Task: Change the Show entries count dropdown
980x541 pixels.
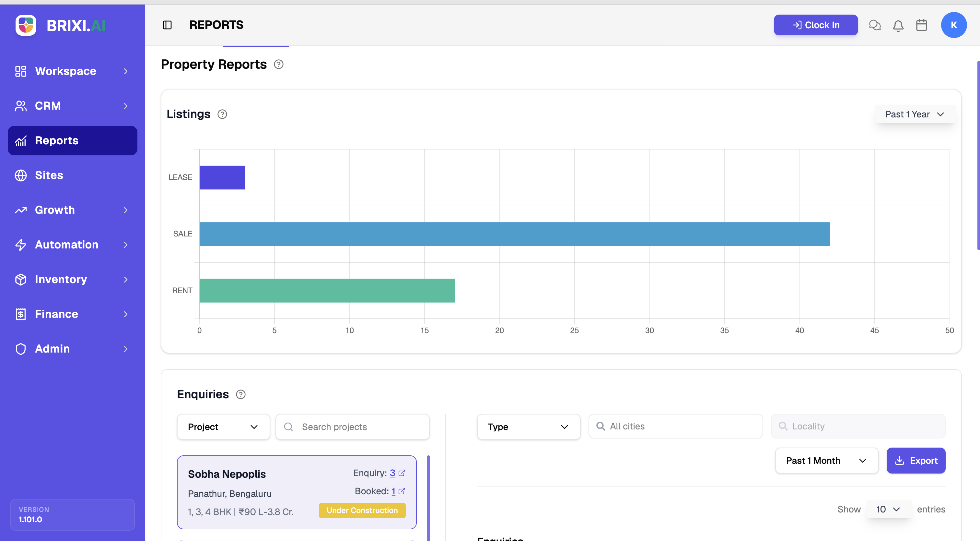Action: [888, 510]
